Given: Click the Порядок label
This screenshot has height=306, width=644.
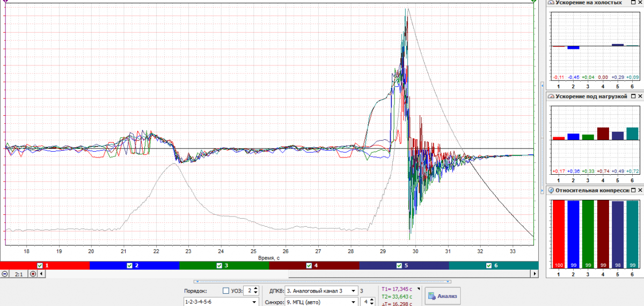Looking at the screenshot, I should [195, 291].
